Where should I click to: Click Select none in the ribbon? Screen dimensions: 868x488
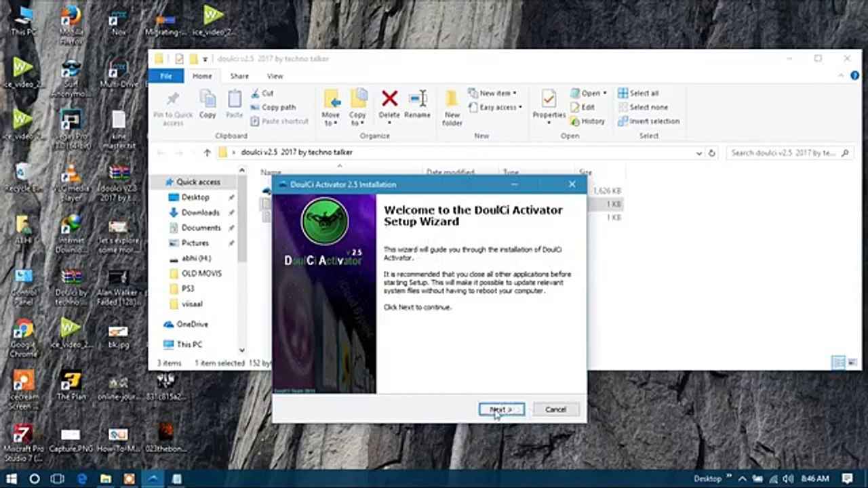pos(643,107)
